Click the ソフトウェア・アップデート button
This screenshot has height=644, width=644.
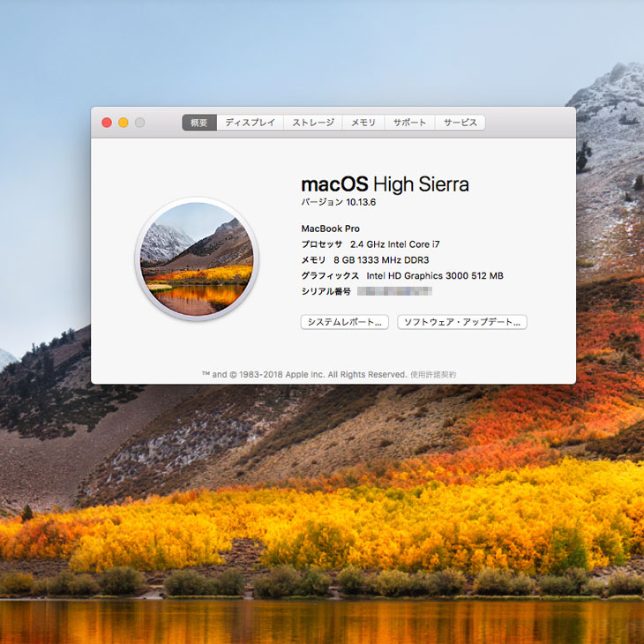click(462, 322)
